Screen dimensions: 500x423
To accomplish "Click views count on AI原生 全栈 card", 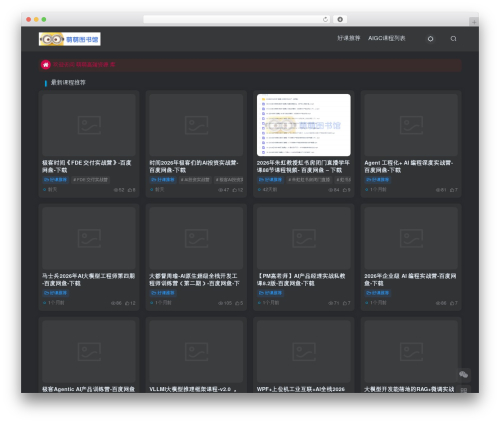I will (228, 303).
